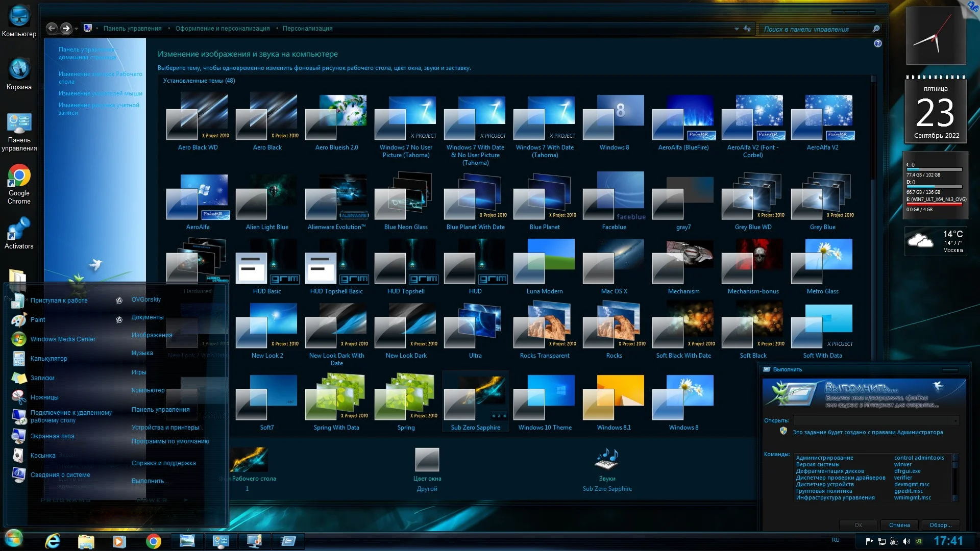Click Browse (Обзор...) in Run dialog
Screen dimensions: 980x551
coord(940,525)
